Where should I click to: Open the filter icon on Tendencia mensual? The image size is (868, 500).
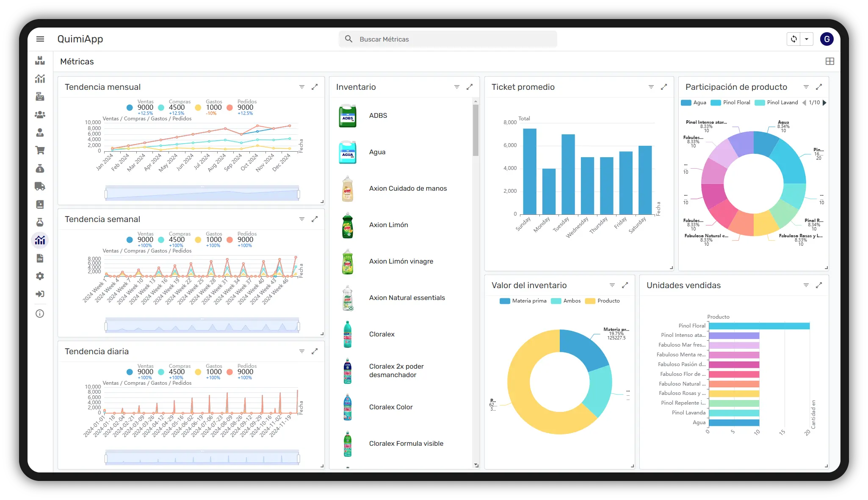pyautogui.click(x=302, y=87)
